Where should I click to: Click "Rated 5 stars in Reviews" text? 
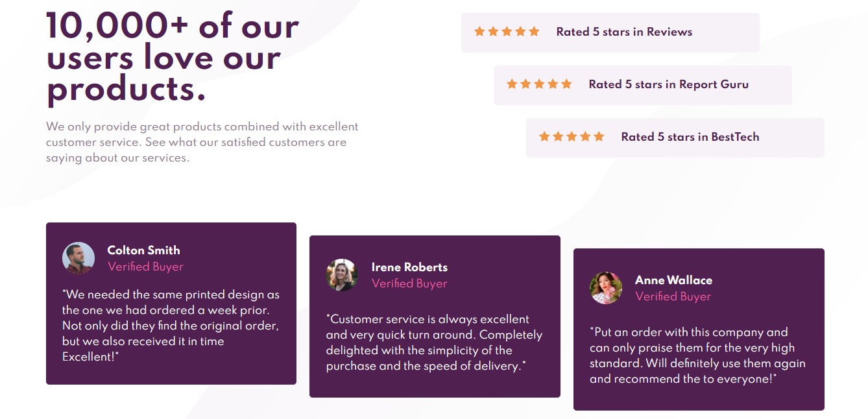(624, 32)
